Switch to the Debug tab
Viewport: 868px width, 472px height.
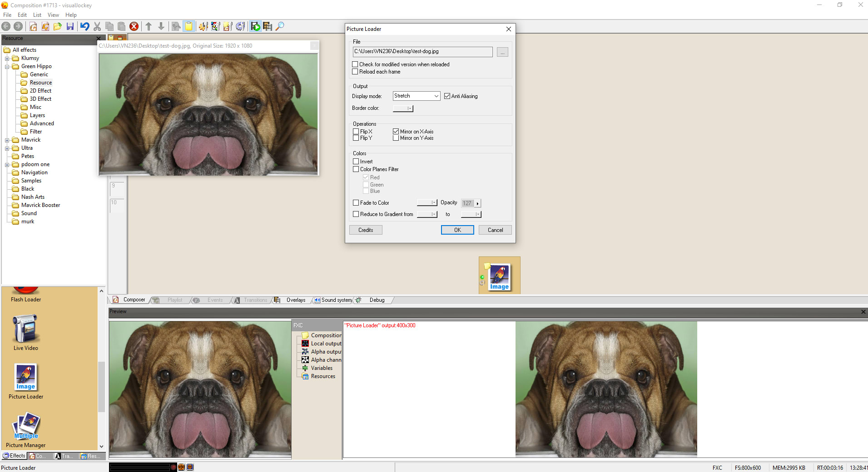(377, 300)
